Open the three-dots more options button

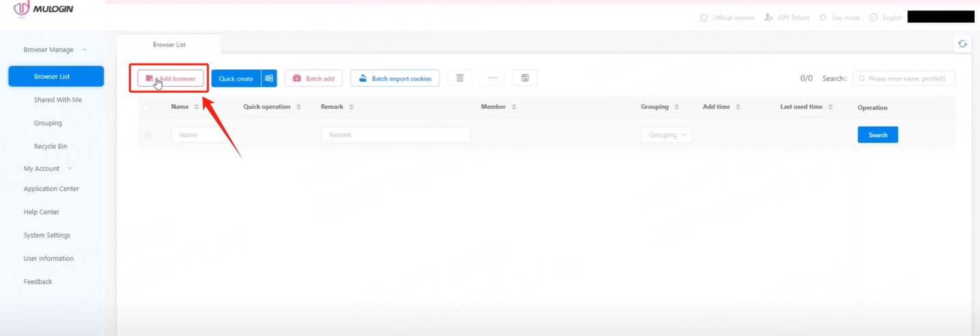[x=492, y=78]
